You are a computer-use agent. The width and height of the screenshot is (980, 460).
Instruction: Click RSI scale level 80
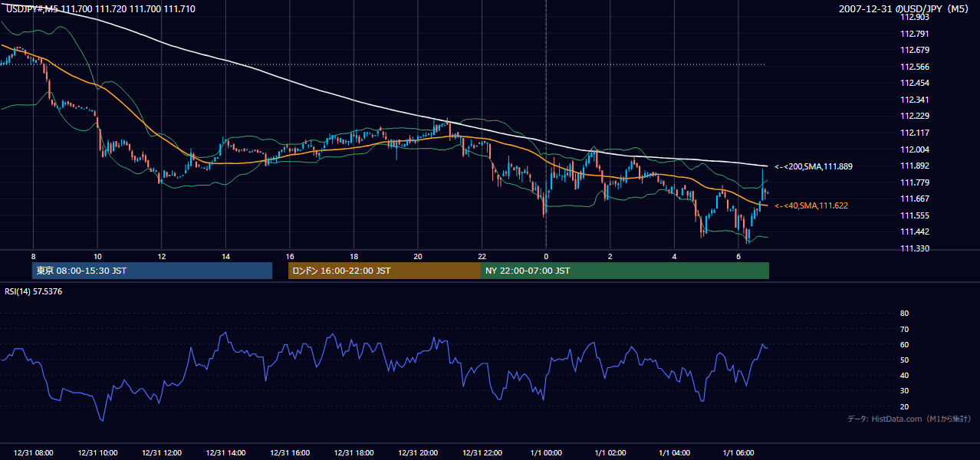[904, 314]
